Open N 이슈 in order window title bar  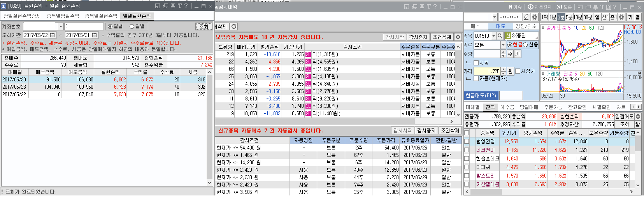pos(515,7)
